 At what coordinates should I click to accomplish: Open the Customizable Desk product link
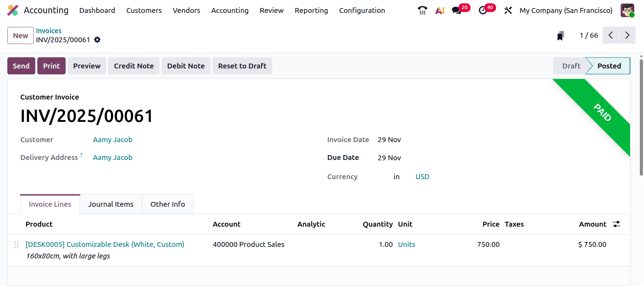[x=105, y=244]
